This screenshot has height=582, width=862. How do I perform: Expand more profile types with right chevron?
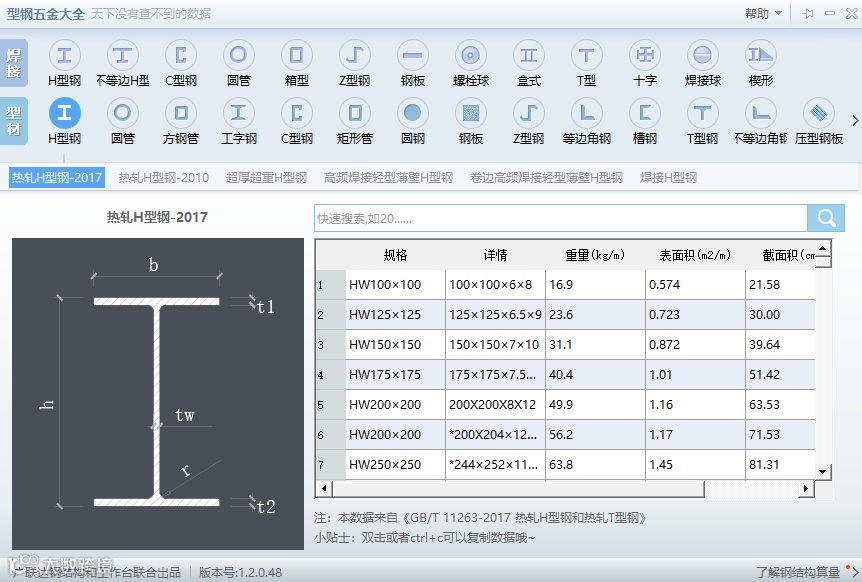coord(855,121)
